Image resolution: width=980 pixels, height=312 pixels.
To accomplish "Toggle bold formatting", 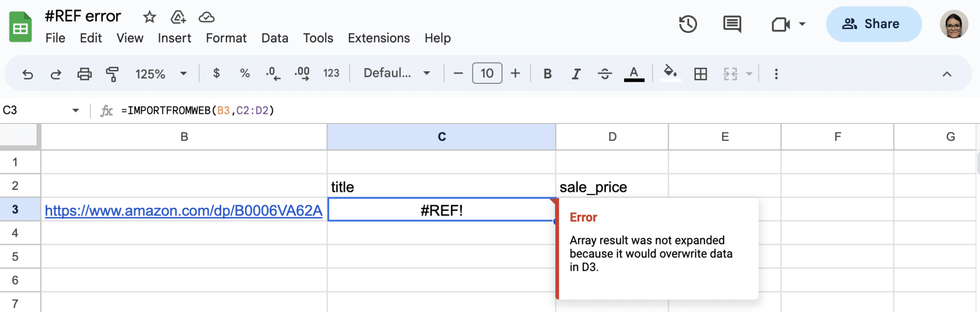I will [548, 74].
